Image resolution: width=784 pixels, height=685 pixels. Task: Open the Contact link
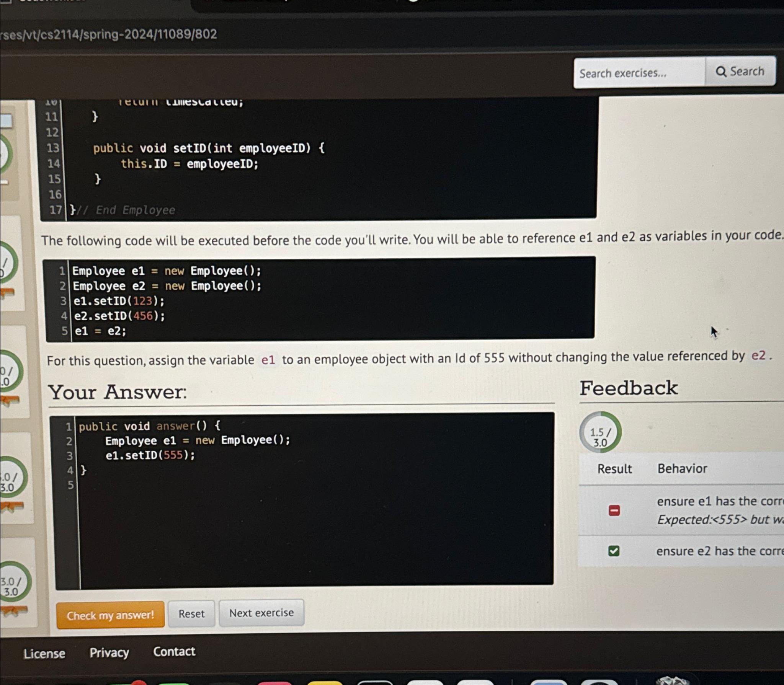coord(174,652)
